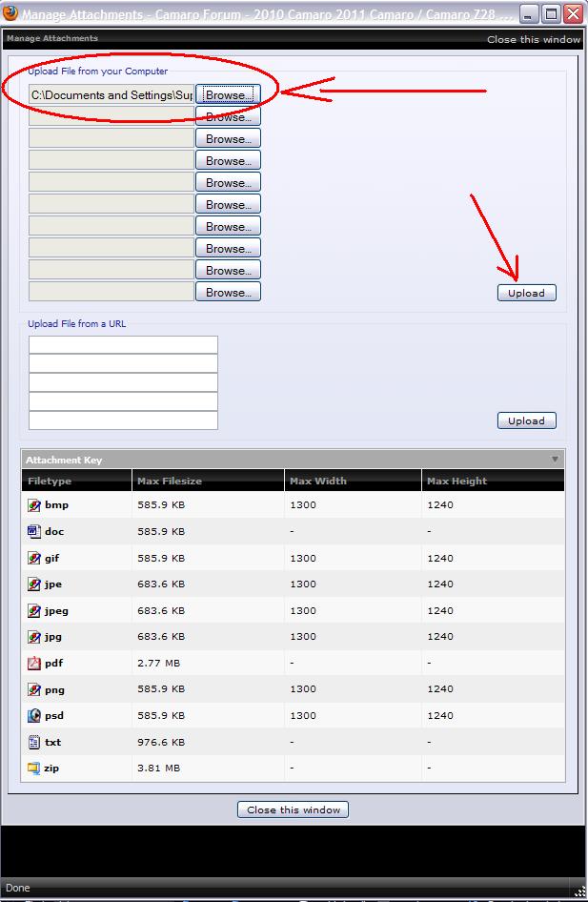Click the txt filetype icon
This screenshot has width=588, height=902.
[x=34, y=741]
